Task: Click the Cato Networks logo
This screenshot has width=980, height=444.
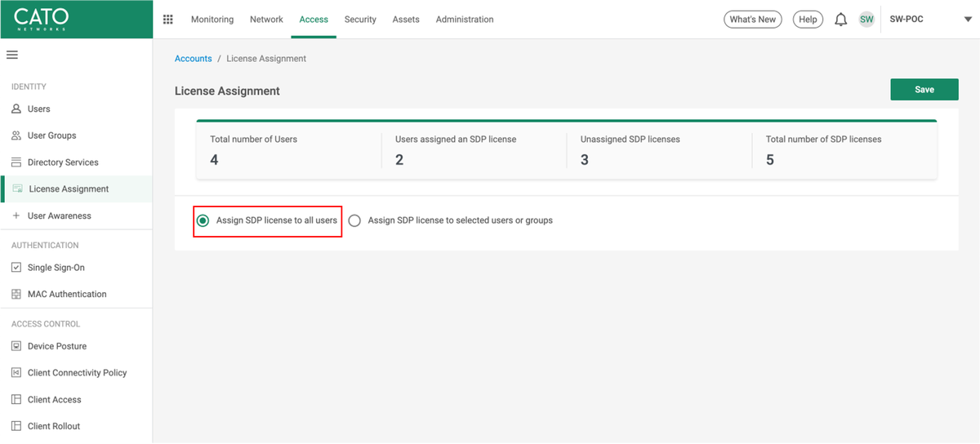Action: click(42, 20)
